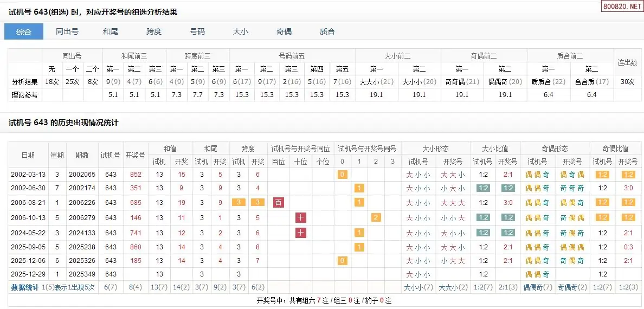The height and width of the screenshot is (309, 644).
Task: Switch to the 同出号 tab
Action: (x=67, y=31)
